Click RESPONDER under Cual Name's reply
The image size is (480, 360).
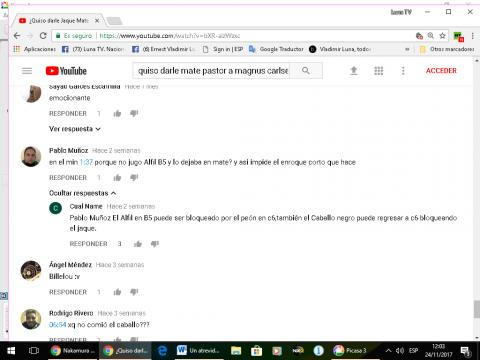tap(88, 244)
